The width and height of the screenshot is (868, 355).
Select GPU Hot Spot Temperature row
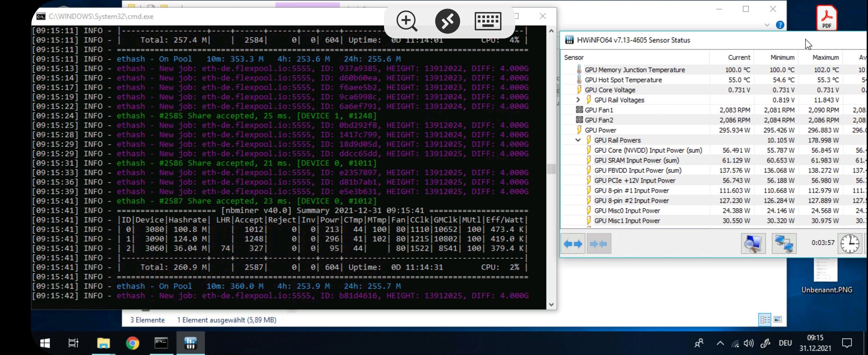coord(713,80)
